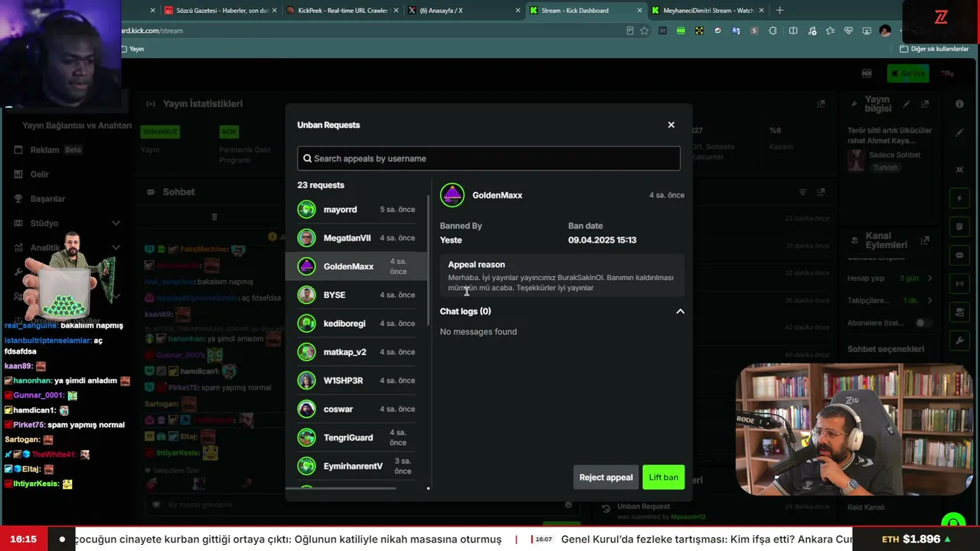Open a new browser tab
This screenshot has width=980, height=551.
(779, 11)
